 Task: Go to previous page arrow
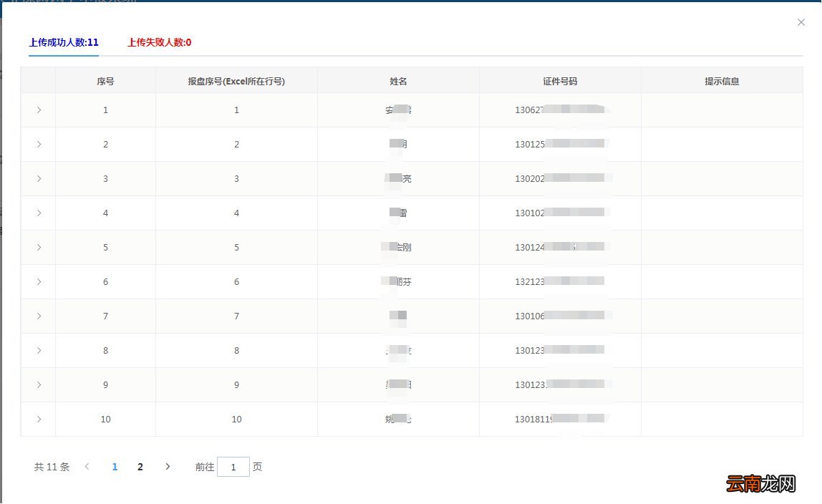(87, 466)
